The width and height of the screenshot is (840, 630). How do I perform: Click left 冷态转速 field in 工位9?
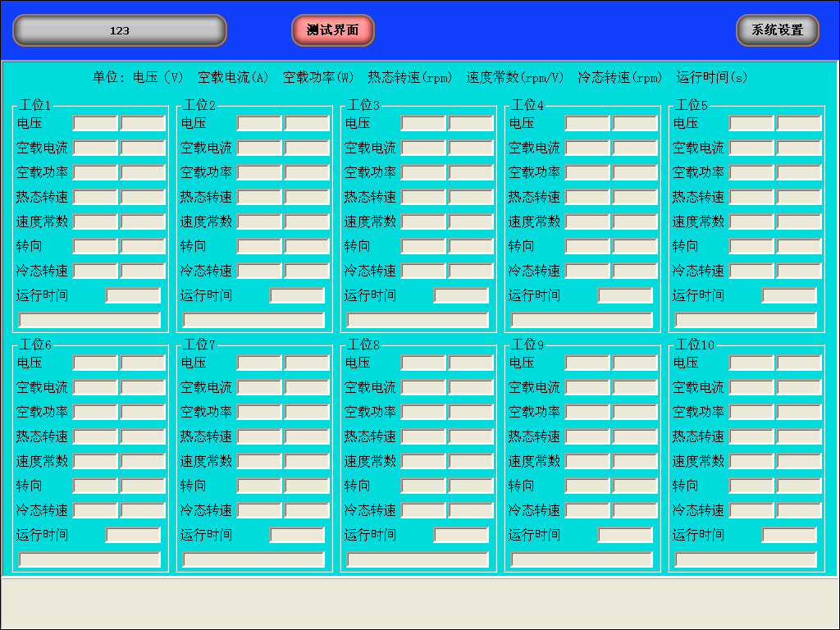587,510
